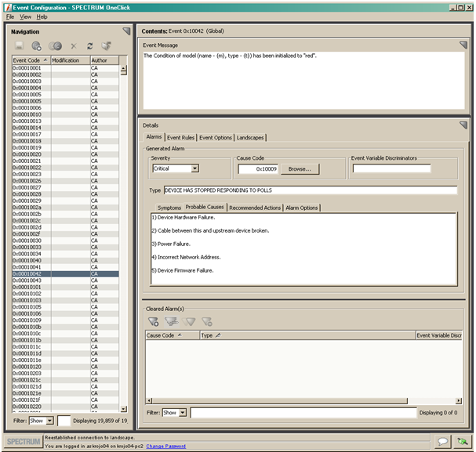Open the View menu
The height and width of the screenshot is (452, 476).
click(x=26, y=17)
